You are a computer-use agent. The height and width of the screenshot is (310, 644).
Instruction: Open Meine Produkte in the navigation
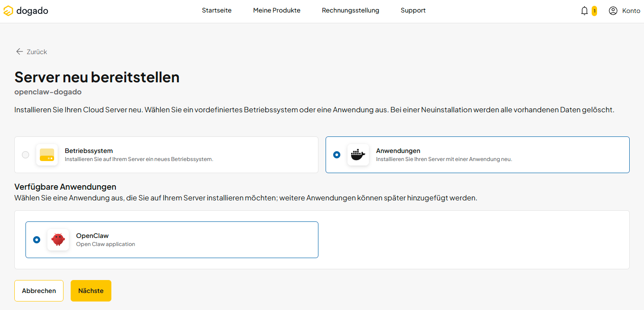[x=277, y=10]
